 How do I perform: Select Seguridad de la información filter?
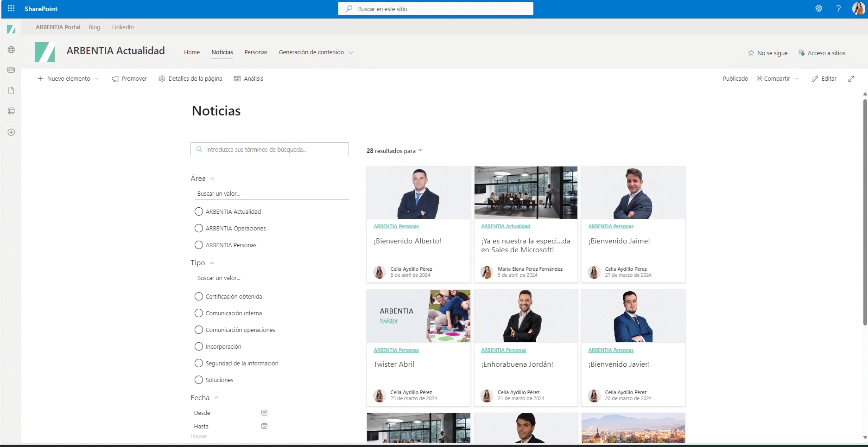199,363
